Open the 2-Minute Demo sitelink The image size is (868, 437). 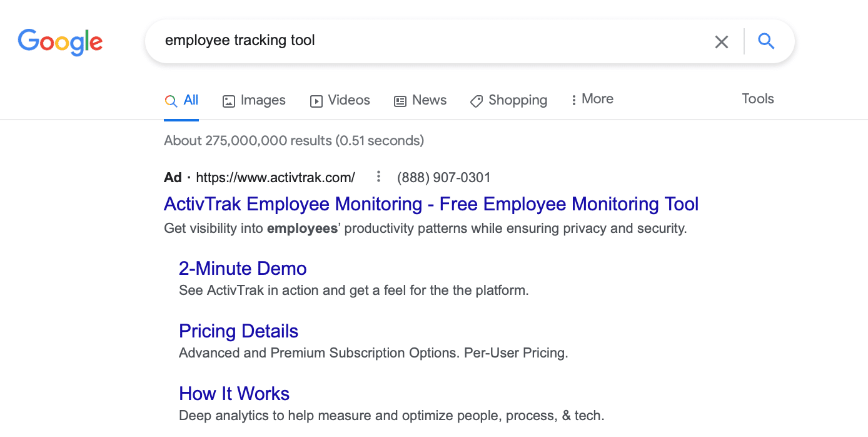(243, 269)
